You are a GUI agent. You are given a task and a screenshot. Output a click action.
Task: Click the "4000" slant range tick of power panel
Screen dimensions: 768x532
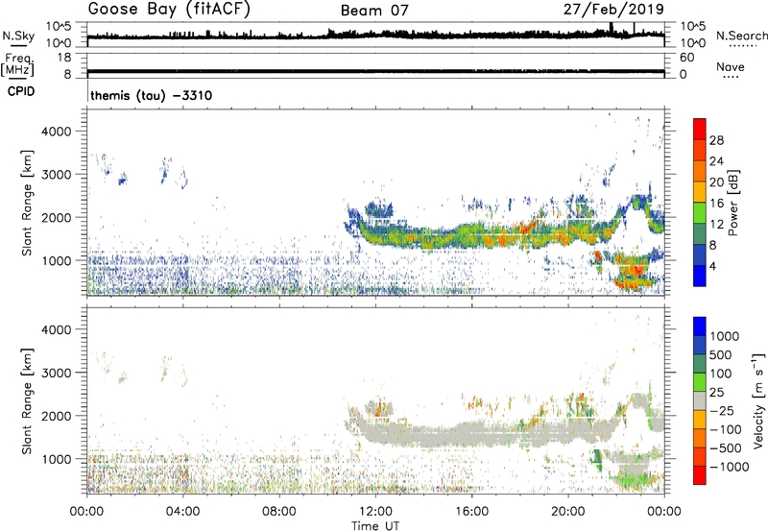coord(57,132)
